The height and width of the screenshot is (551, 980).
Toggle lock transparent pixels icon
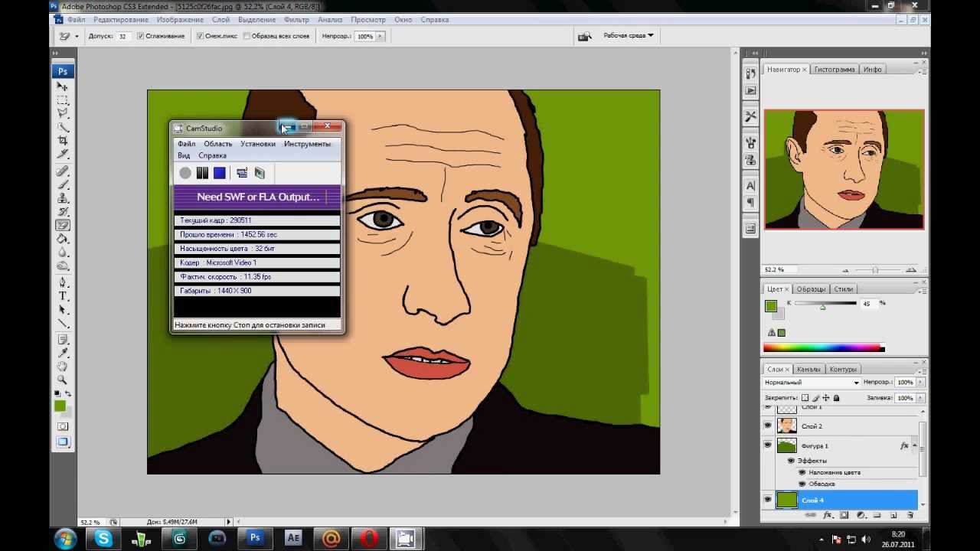point(805,398)
